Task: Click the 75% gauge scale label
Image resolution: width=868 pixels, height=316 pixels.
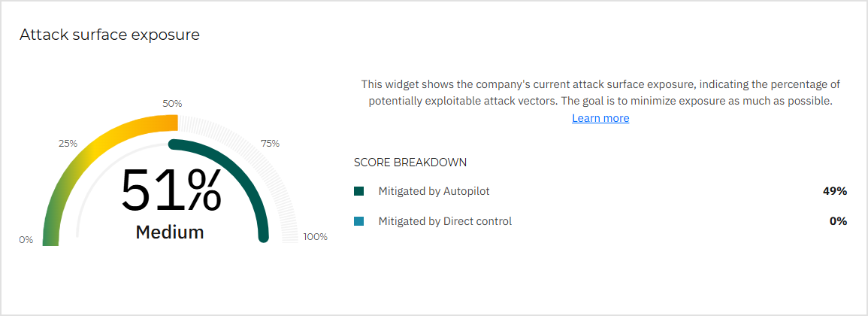Action: tap(270, 143)
